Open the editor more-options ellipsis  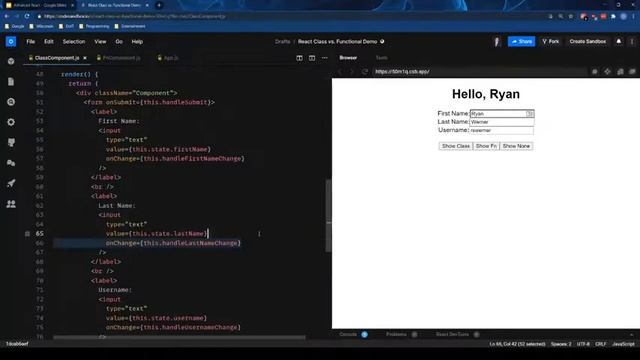tap(324, 58)
